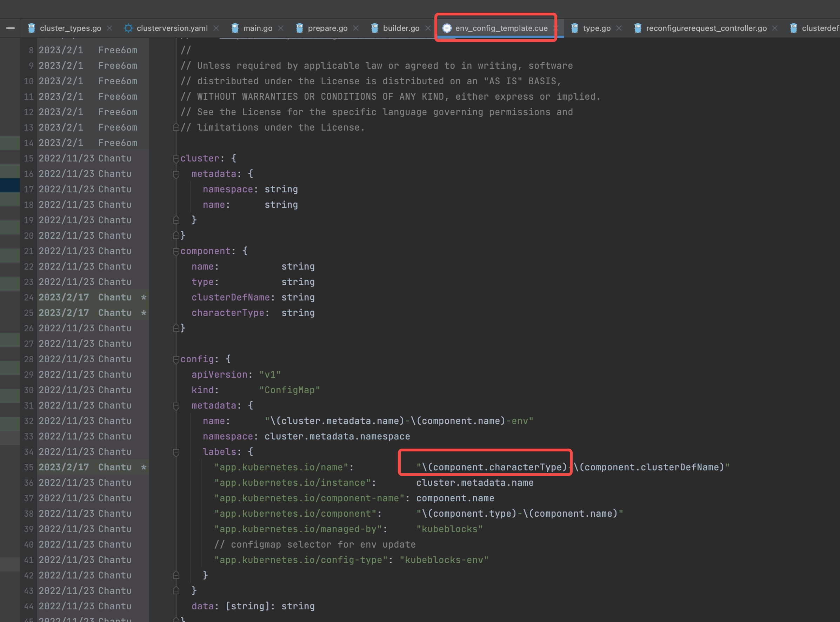Screen dimensions: 840x622
Task: Collapse the config block fold marker
Action: 176,359
